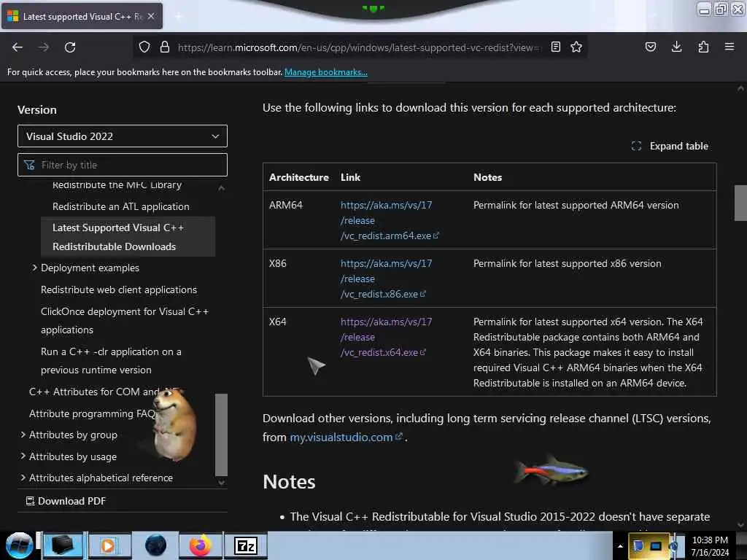Screen dimensions: 747x560
Task: Open ClickOnce deployment for Visual C++ applications
Action: click(125, 321)
